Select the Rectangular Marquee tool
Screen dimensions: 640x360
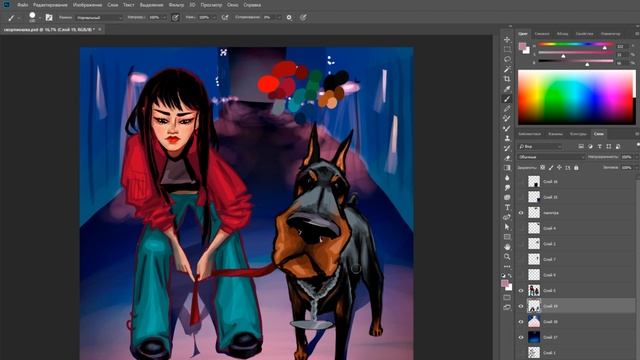[507, 49]
